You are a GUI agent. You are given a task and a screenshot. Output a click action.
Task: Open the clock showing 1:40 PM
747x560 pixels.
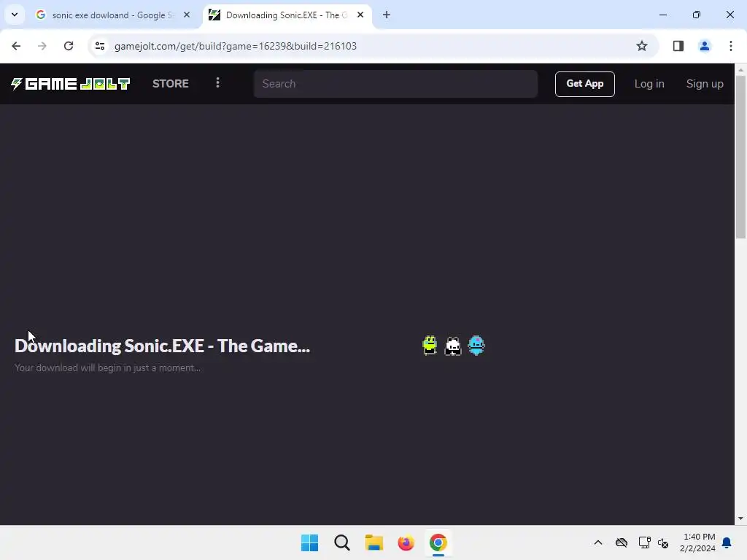(x=698, y=542)
